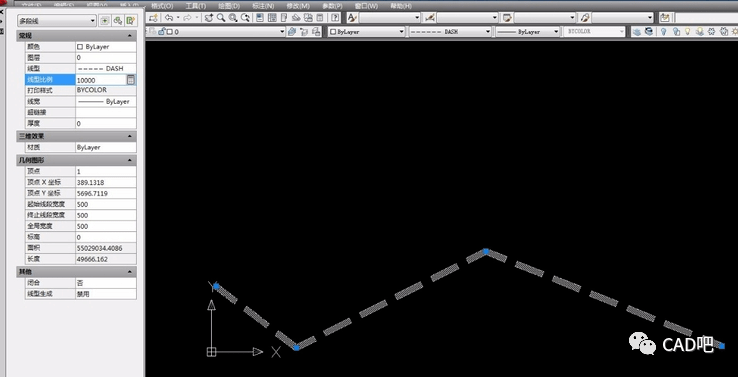Collapse the 三维效果 section
This screenshot has width=738, height=377.
pos(129,136)
